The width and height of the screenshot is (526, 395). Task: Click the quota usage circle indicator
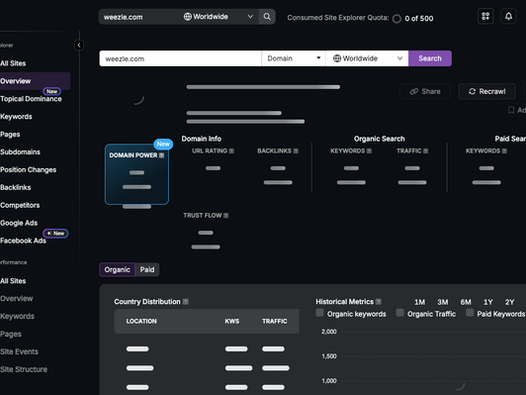tap(397, 18)
